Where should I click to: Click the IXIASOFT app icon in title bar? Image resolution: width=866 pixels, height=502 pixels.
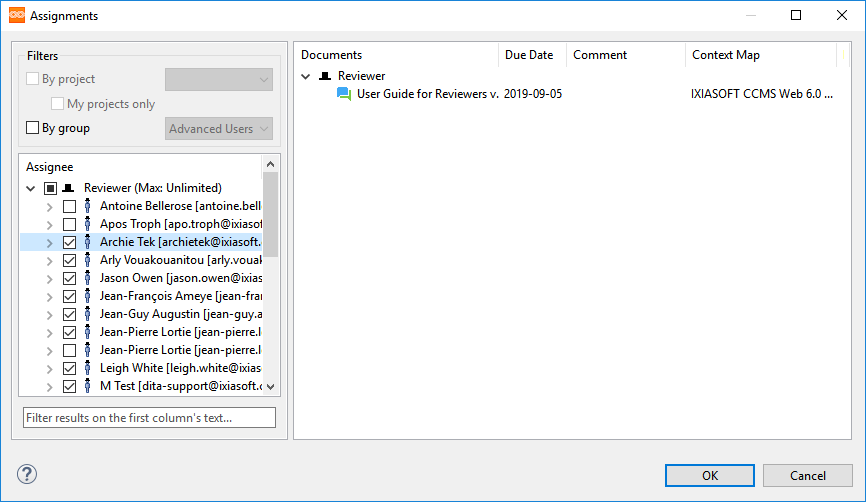tap(17, 15)
